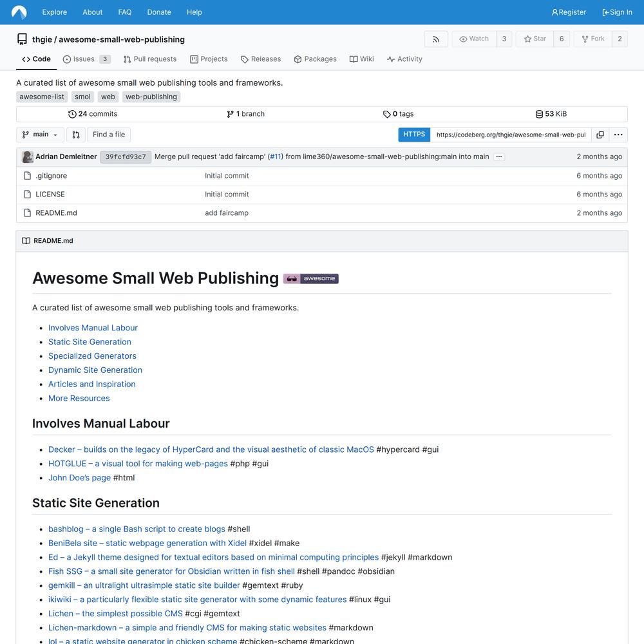Open Explore in the top navigation
The width and height of the screenshot is (644, 644).
coord(54,12)
